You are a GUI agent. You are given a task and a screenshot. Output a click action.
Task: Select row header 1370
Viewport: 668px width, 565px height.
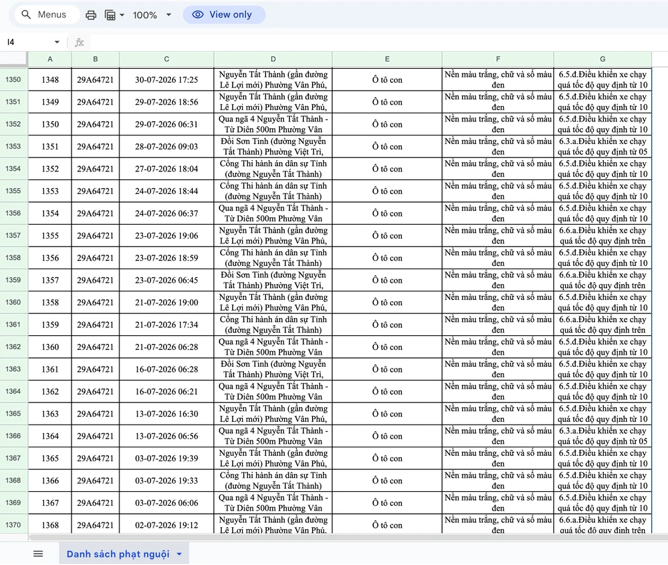13,525
